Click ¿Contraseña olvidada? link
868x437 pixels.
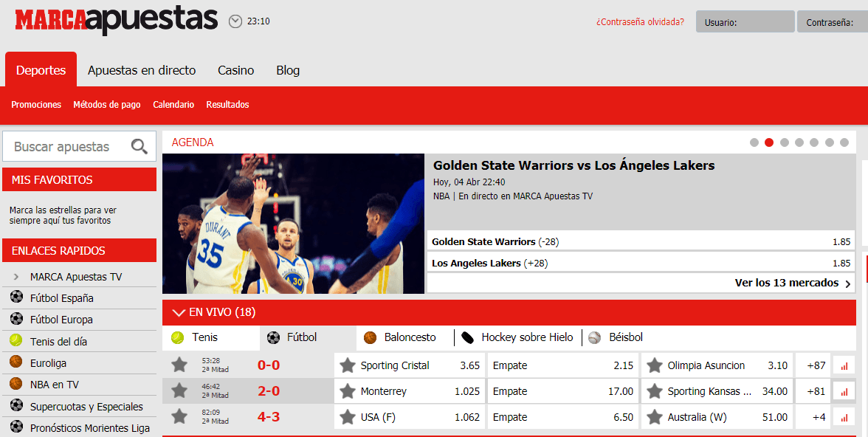(x=640, y=22)
